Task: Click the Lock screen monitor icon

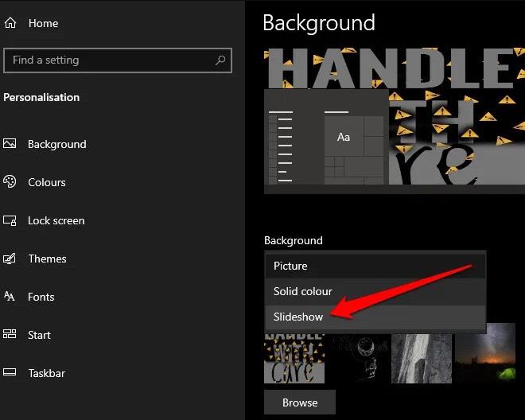Action: (x=10, y=220)
